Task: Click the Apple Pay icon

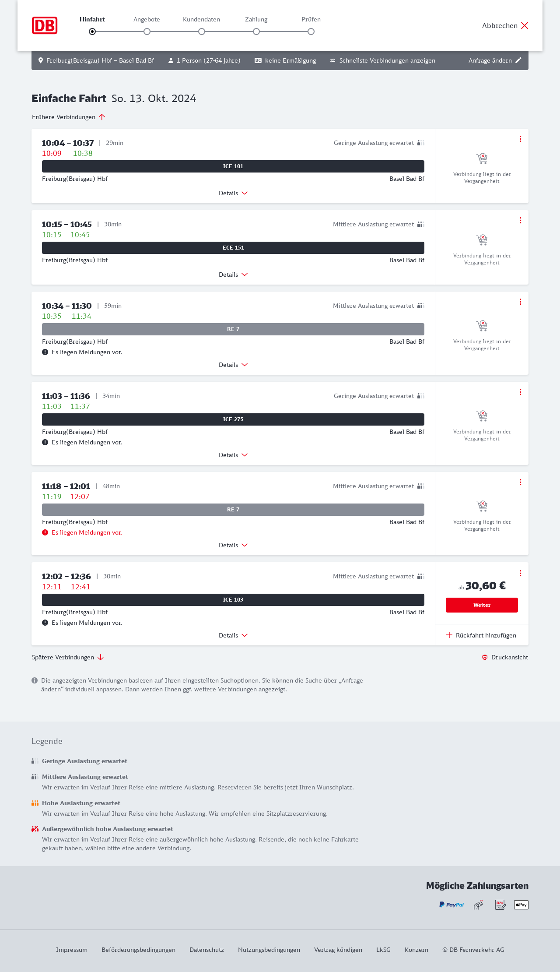Action: coord(521,905)
